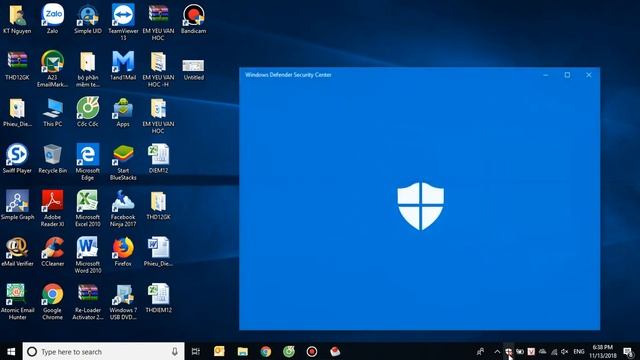Select the A23 EmailMark shortcut icon
640x360 pixels.
(52, 68)
